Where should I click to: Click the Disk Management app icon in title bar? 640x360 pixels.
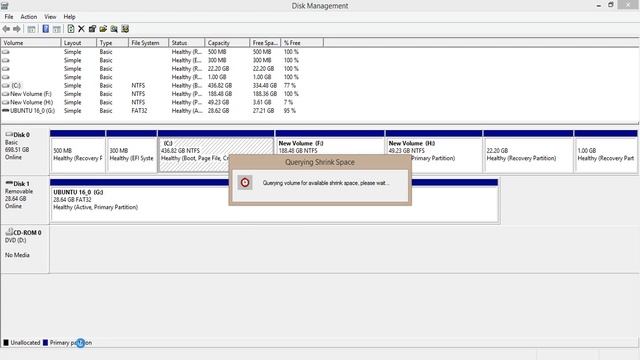point(4,5)
